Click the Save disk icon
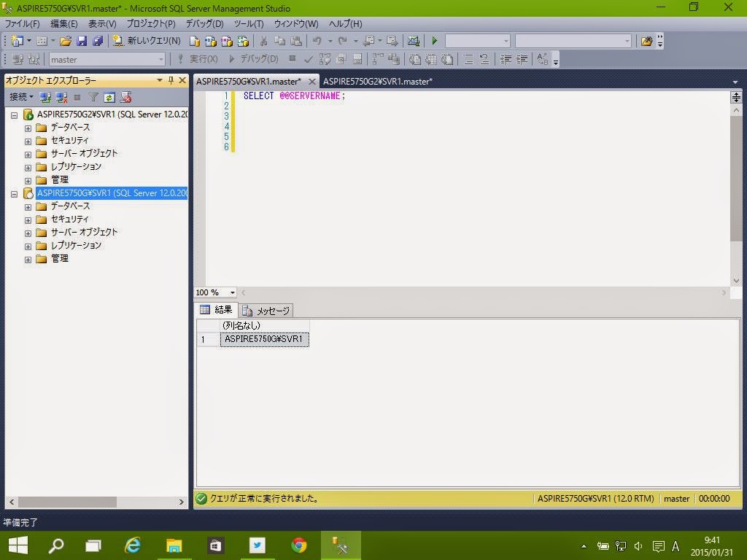The width and height of the screenshot is (747, 560). tap(82, 41)
